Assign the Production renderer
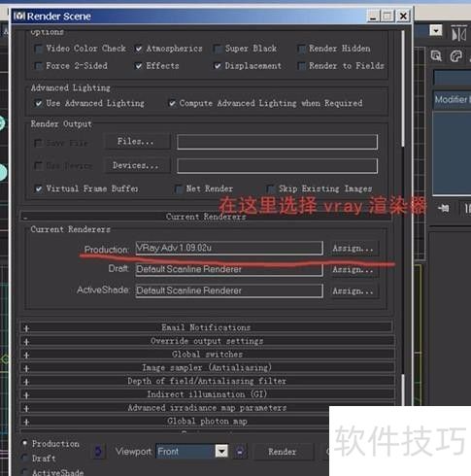471x476 pixels. 353,249
